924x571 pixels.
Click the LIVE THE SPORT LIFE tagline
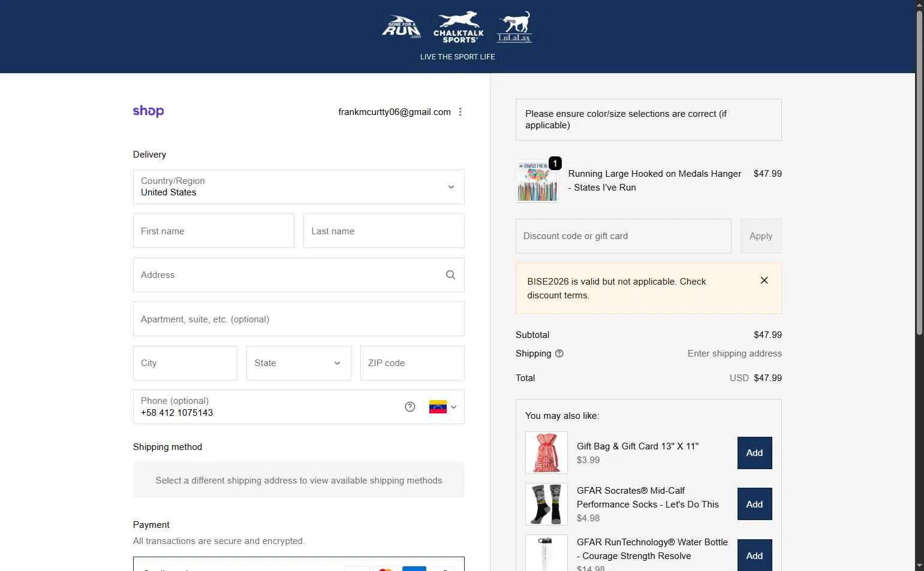pyautogui.click(x=458, y=57)
